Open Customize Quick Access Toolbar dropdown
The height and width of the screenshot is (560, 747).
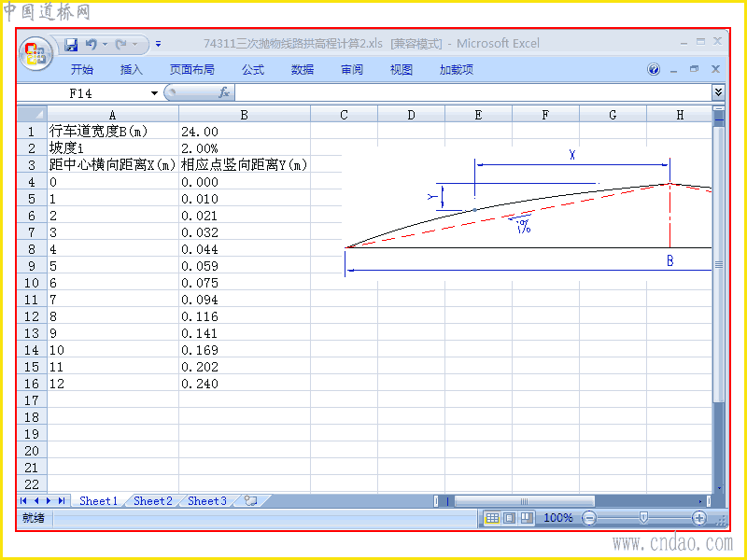158,44
